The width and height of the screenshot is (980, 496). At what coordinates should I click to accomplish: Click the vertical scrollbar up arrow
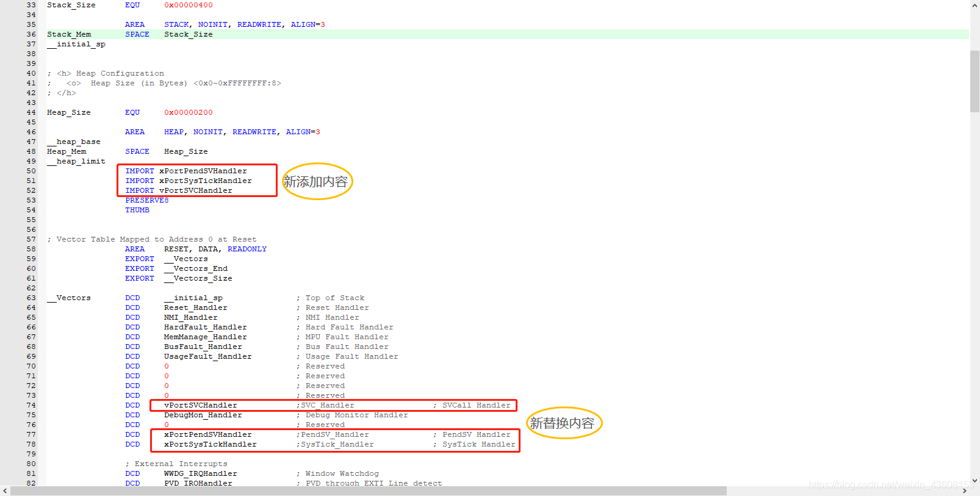(975, 5)
